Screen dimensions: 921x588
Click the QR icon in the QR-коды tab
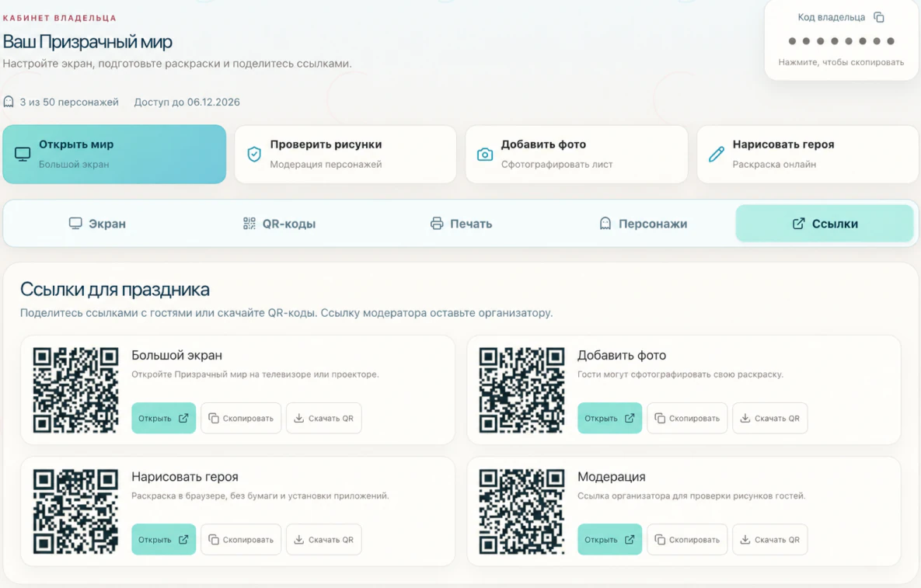(249, 224)
